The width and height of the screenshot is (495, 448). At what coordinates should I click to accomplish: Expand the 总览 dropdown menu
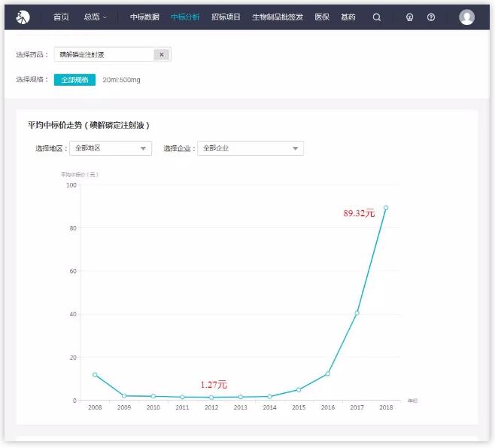(x=95, y=17)
